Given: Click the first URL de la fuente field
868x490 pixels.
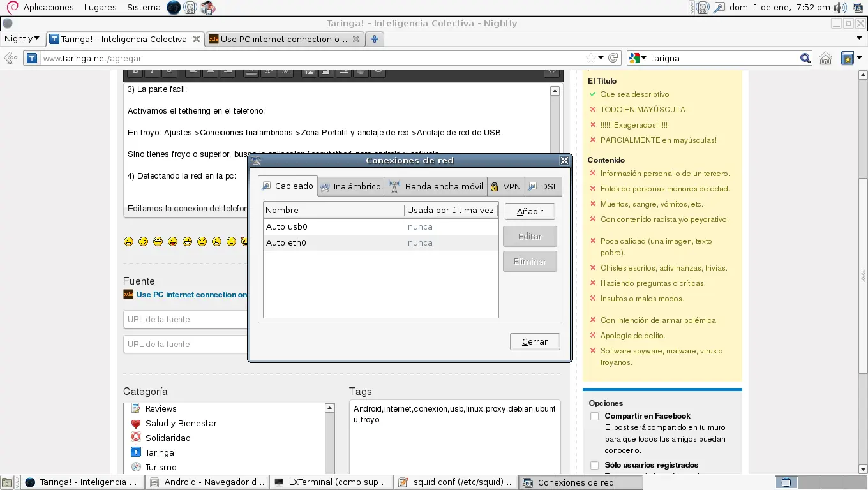Looking at the screenshot, I should point(185,319).
